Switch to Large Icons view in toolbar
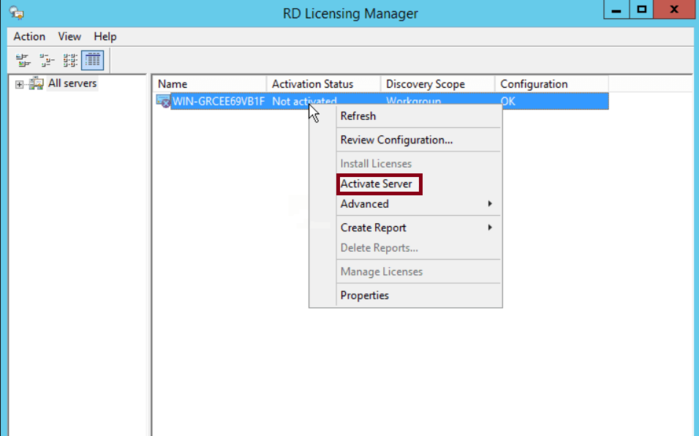The width and height of the screenshot is (699, 436). coord(23,61)
